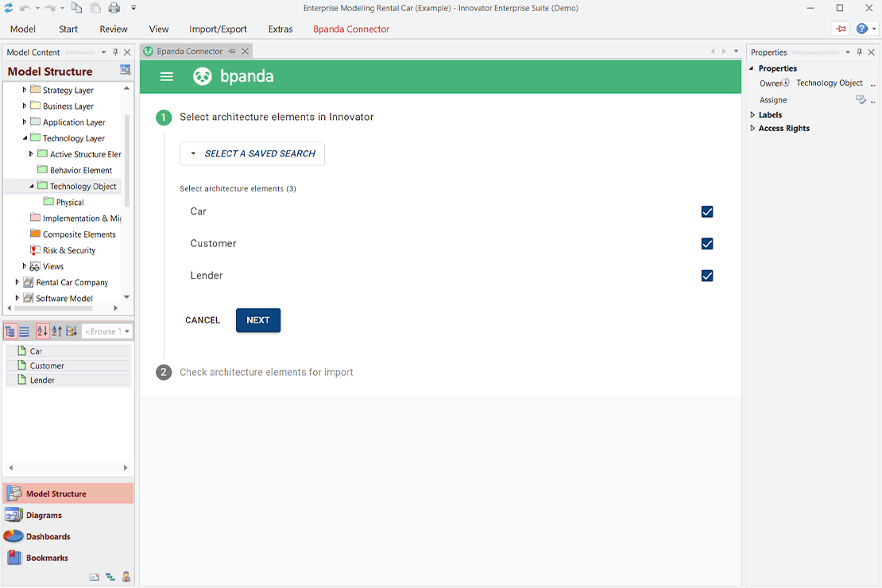Click the message card icon at panel bottom

pyautogui.click(x=95, y=577)
